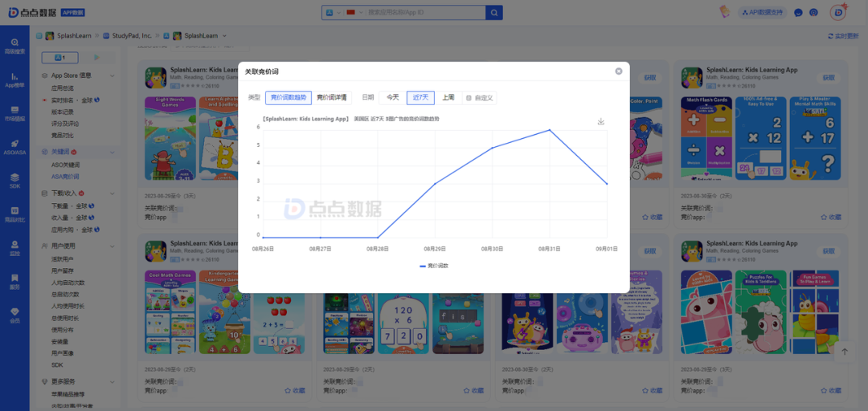Open App榜单 in the left sidebar

14,80
